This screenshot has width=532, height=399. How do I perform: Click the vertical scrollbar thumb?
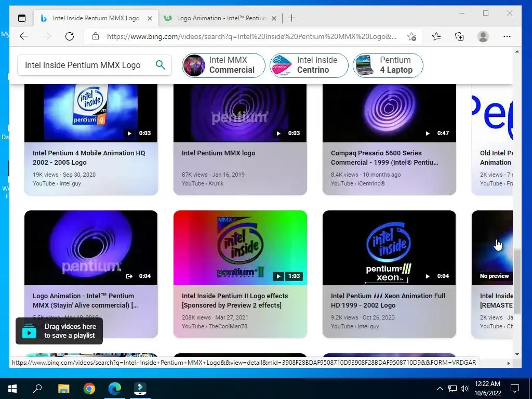pos(517,282)
